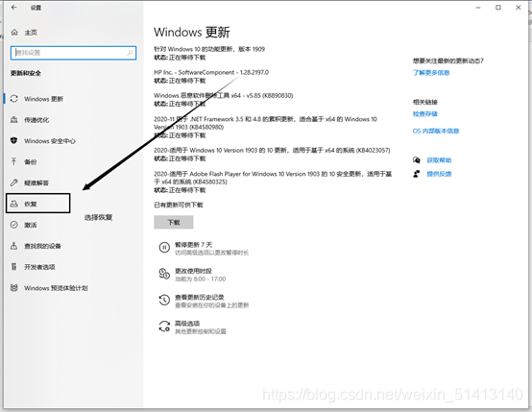Screen dimensions: 532x412
Task: Minimize the Settings window
Action: coord(478,8)
